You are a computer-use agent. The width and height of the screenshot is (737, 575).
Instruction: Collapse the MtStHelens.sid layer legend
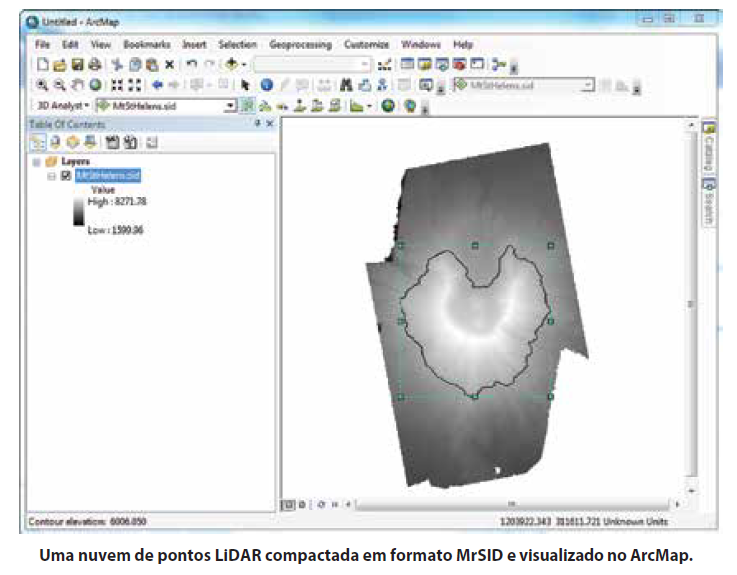click(x=51, y=176)
